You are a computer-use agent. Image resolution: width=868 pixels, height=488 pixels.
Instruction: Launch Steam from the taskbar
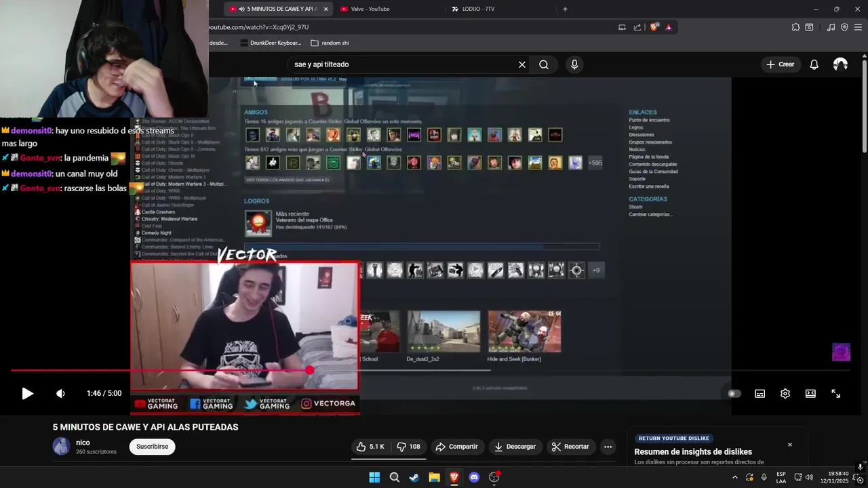pyautogui.click(x=414, y=477)
